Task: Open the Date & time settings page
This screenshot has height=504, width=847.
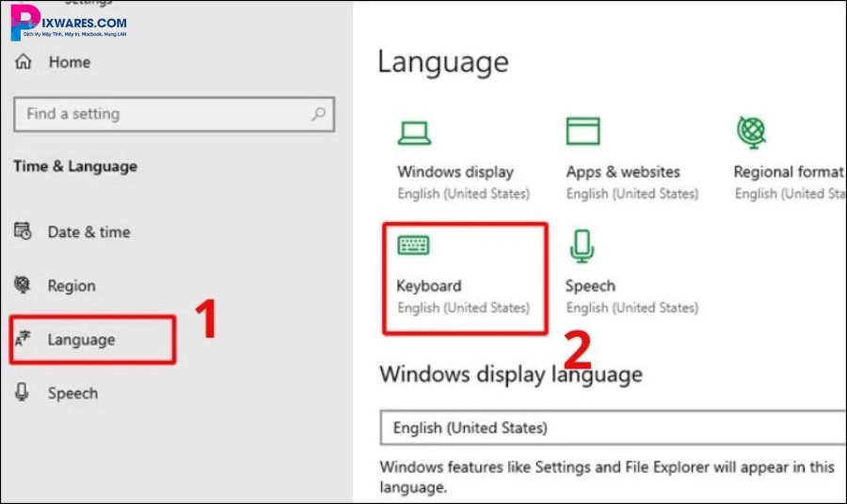Action: tap(88, 232)
